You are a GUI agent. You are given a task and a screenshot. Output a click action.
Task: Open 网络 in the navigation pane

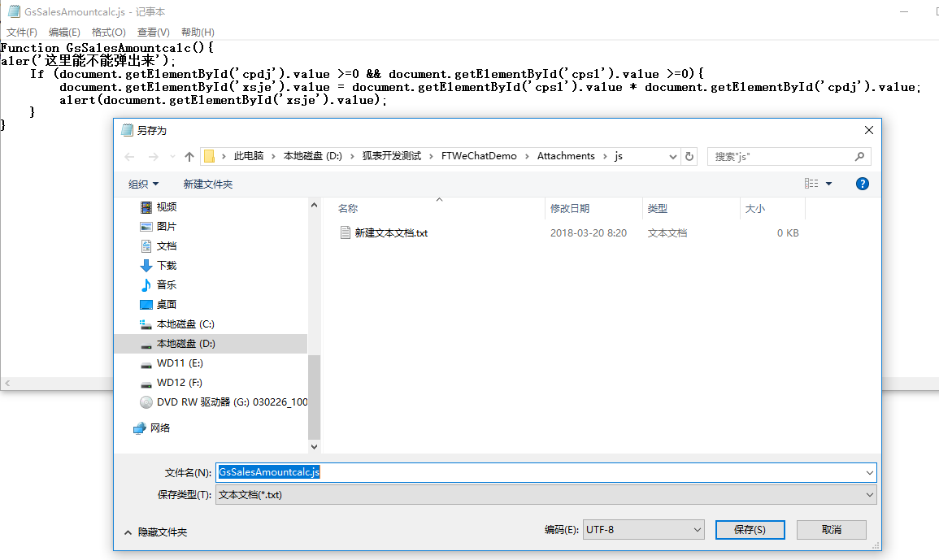coord(160,428)
